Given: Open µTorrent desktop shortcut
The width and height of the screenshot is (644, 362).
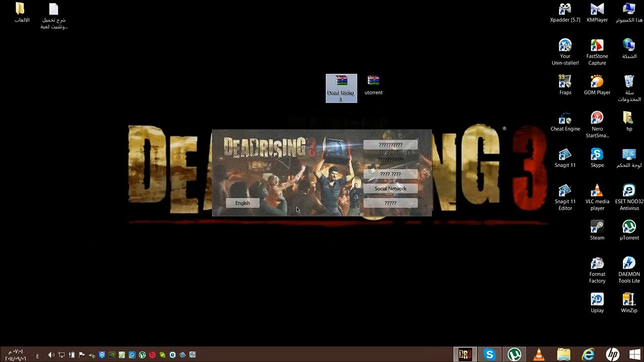Looking at the screenshot, I should pyautogui.click(x=629, y=231).
